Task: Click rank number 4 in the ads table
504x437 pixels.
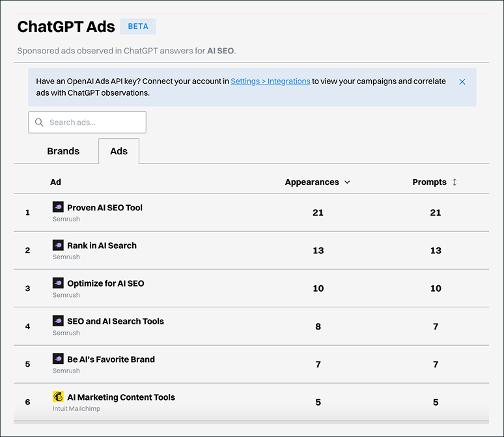Action: pyautogui.click(x=27, y=326)
